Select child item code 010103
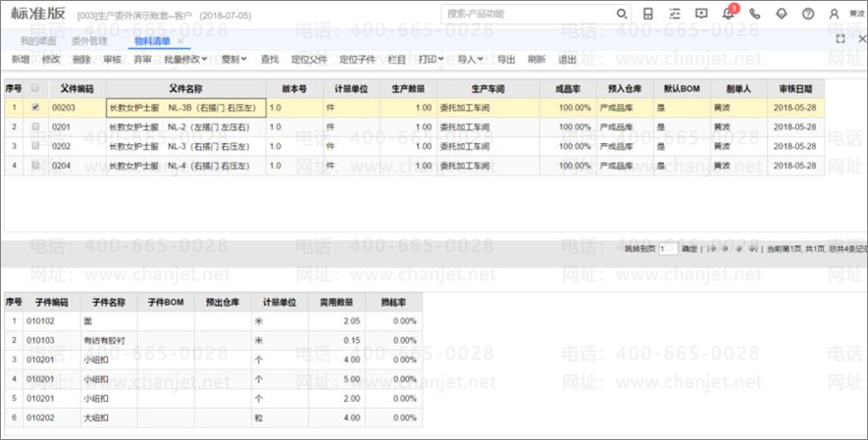Viewport: 868px width, 440px height. pyautogui.click(x=40, y=340)
